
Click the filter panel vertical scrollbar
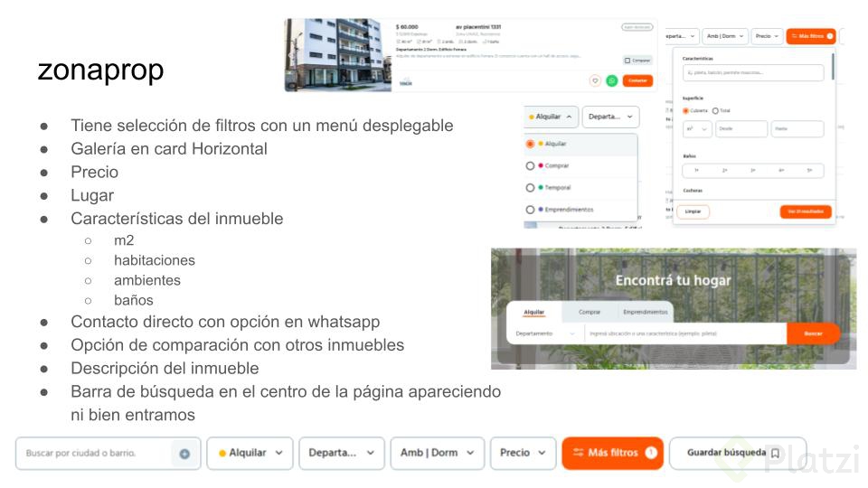833,66
